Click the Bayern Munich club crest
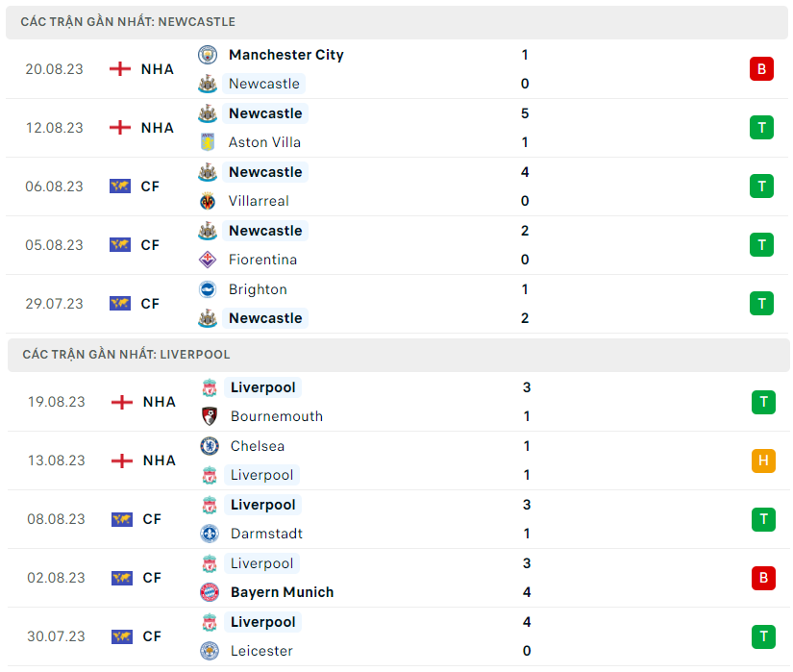Image resolution: width=793 pixels, height=672 pixels. [x=210, y=592]
